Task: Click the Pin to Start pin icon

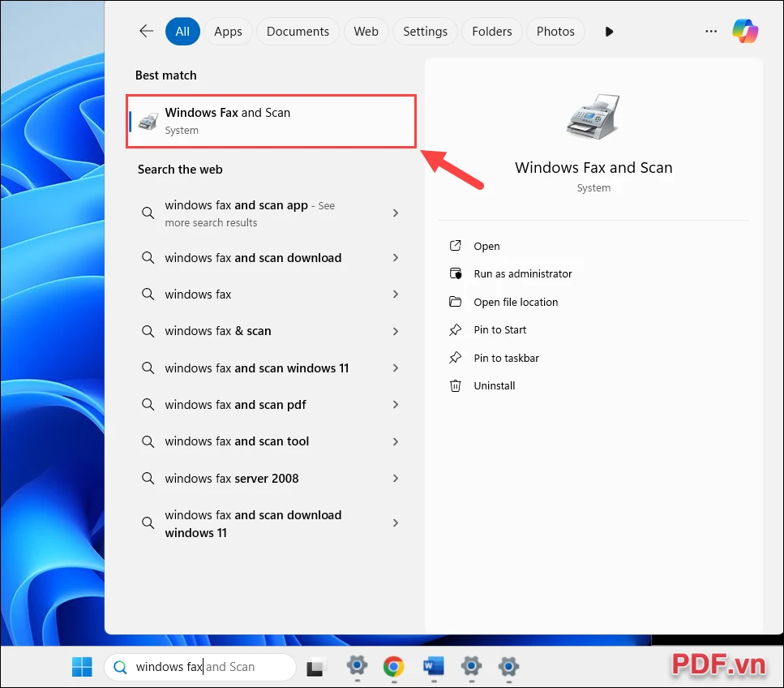Action: click(x=455, y=329)
